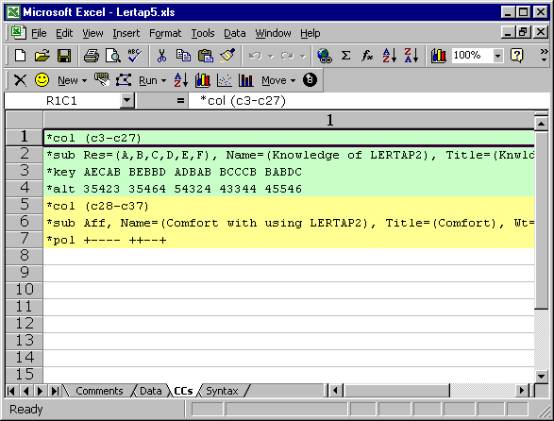Click the first-sheet tab scroll button

(11, 391)
